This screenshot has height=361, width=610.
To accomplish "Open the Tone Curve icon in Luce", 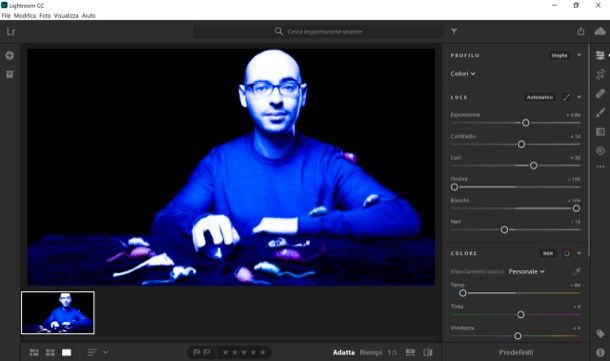I will (x=566, y=97).
